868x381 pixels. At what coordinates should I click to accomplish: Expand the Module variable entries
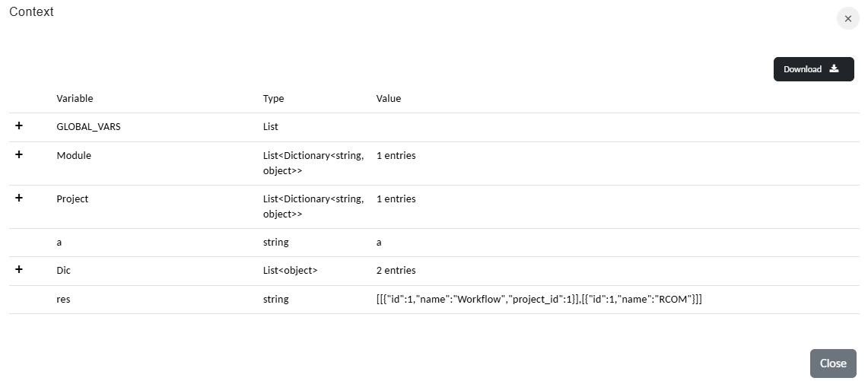[19, 155]
